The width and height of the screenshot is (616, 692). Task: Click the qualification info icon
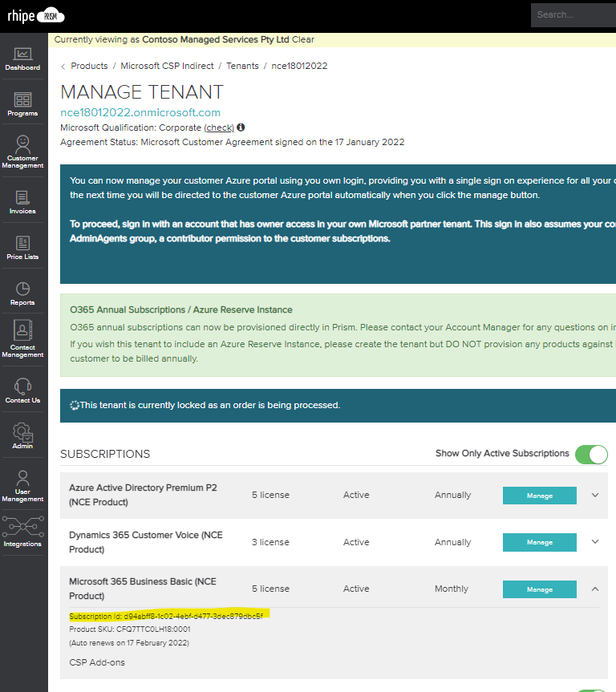click(x=241, y=127)
